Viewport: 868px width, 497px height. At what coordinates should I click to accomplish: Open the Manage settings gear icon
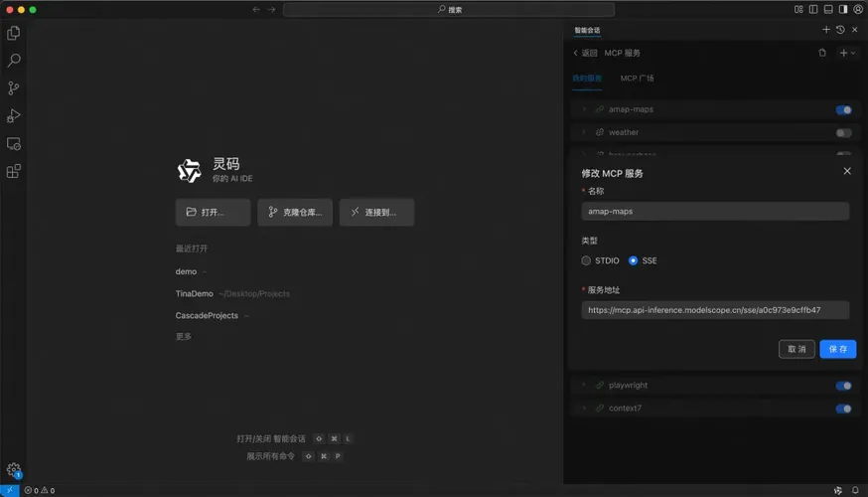coord(13,470)
